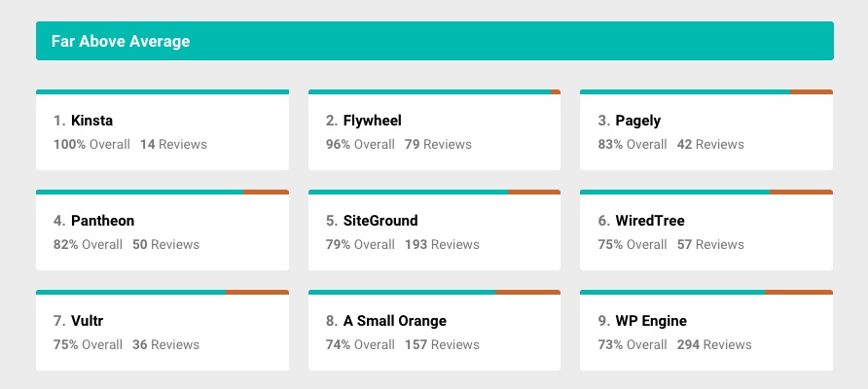Click WiredTree's 75% Overall rating
This screenshot has height=389, width=868.
pyautogui.click(x=633, y=244)
